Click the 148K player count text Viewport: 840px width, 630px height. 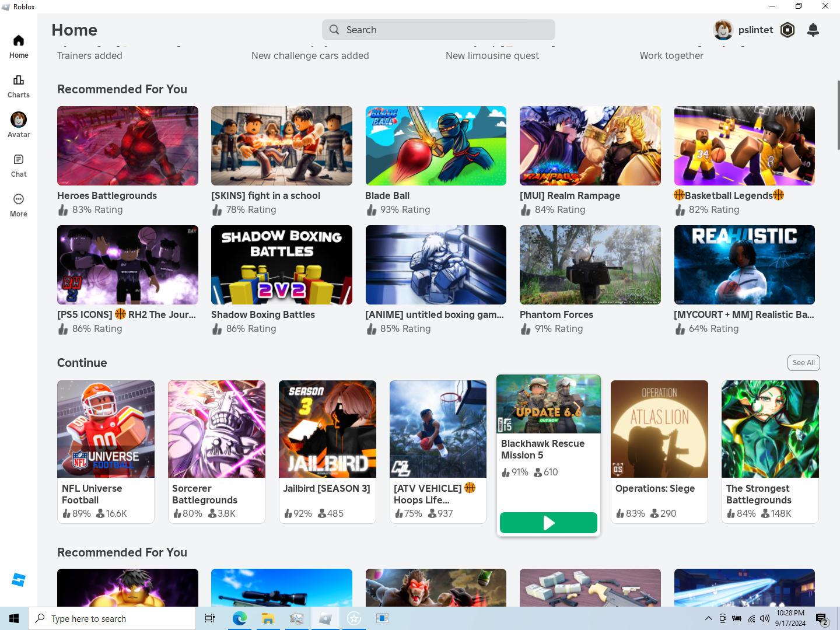[x=781, y=513]
